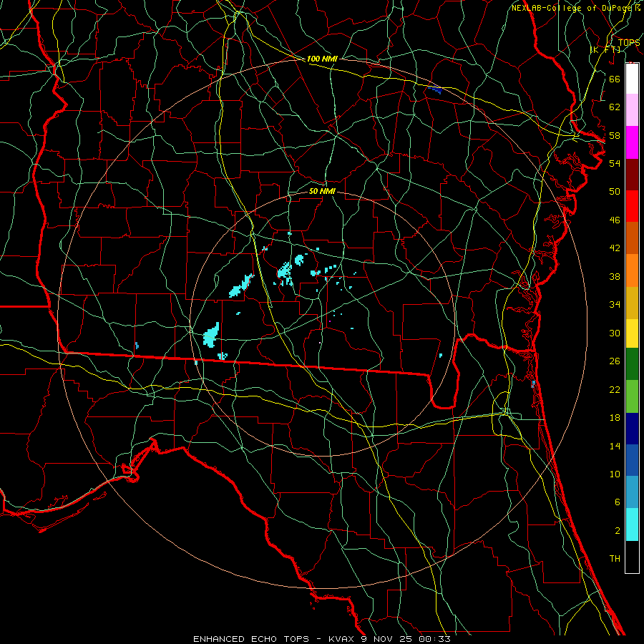The width and height of the screenshot is (644, 644).
Task: Click the TH threshold legend label
Action: click(x=615, y=558)
